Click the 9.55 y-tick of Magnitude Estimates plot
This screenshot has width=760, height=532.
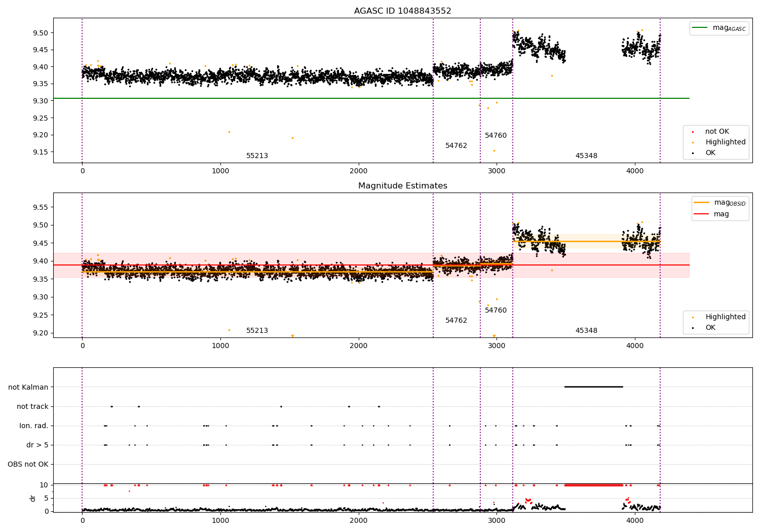[41, 207]
